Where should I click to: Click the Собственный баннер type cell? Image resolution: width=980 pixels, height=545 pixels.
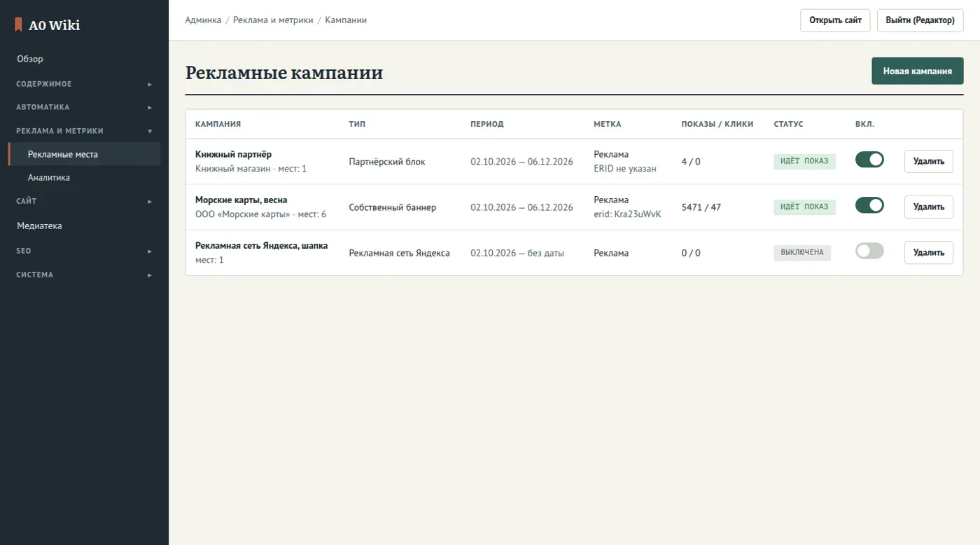393,207
